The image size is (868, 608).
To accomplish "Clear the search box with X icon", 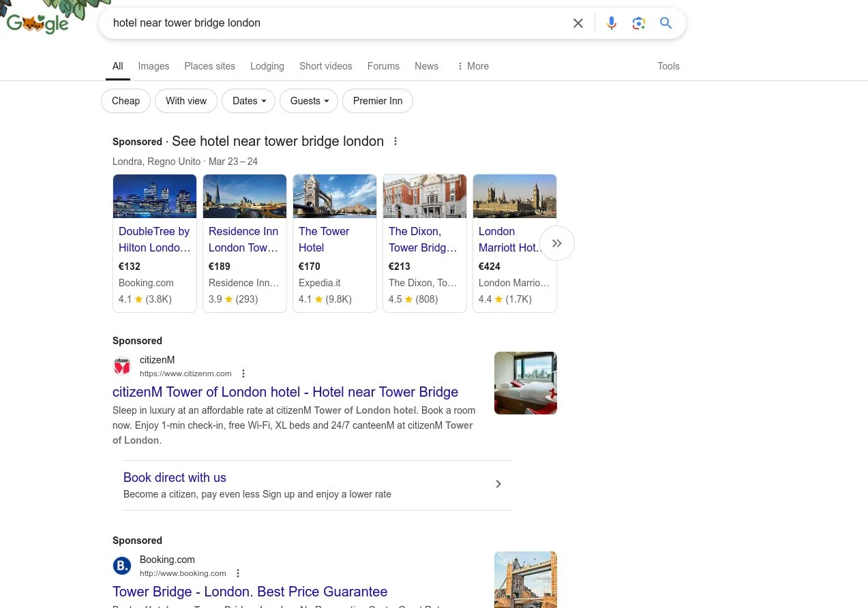I will tap(578, 23).
